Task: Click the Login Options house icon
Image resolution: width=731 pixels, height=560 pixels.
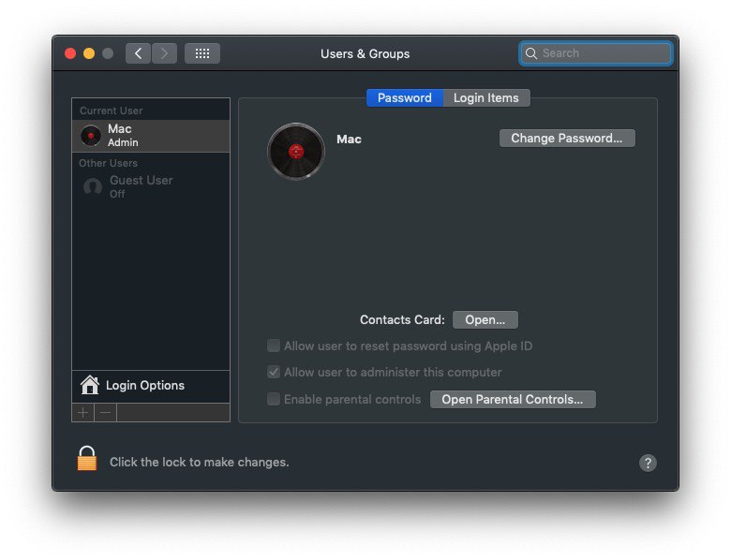Action: 90,385
